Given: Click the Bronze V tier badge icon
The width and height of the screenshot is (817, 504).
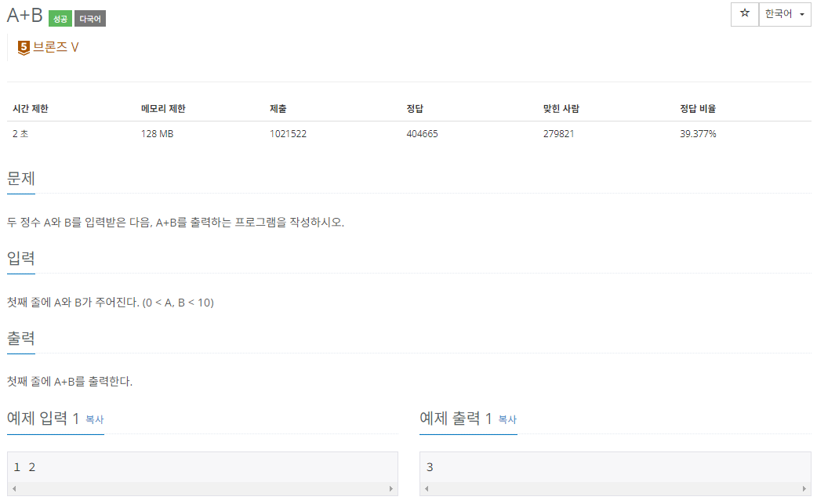Looking at the screenshot, I should [x=24, y=47].
